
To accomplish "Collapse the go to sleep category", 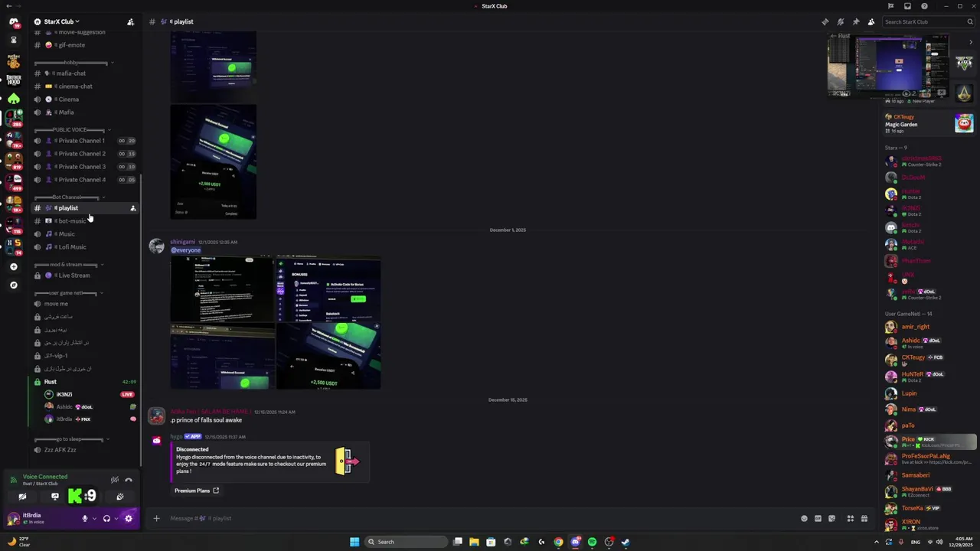I will 72,439.
